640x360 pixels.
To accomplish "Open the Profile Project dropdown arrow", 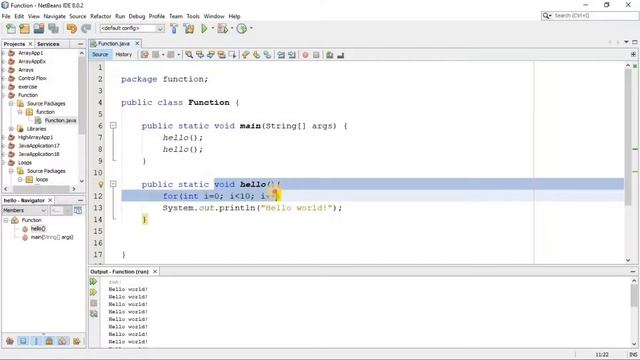I will (x=251, y=28).
